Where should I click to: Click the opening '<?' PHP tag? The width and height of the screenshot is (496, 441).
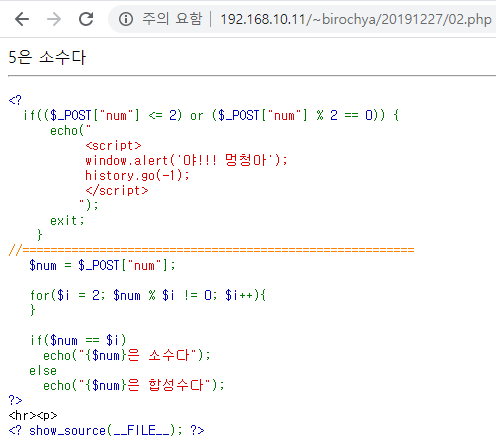(x=15, y=100)
